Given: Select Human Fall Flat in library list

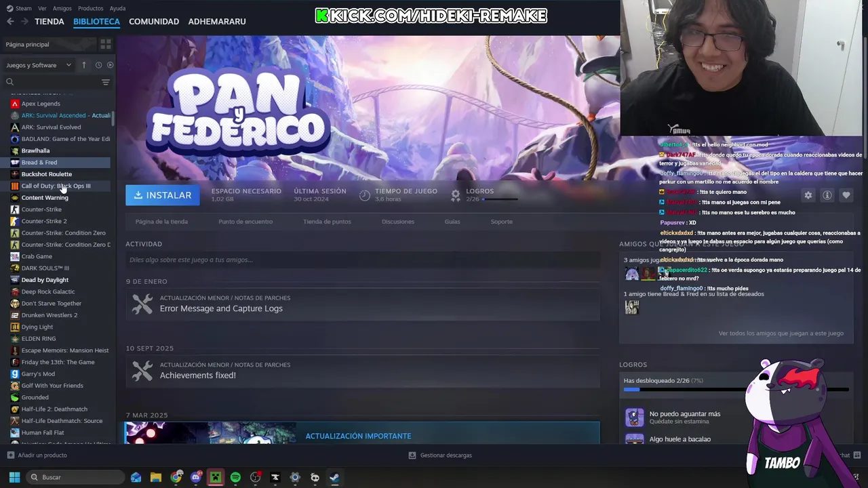Looking at the screenshot, I should click(43, 432).
